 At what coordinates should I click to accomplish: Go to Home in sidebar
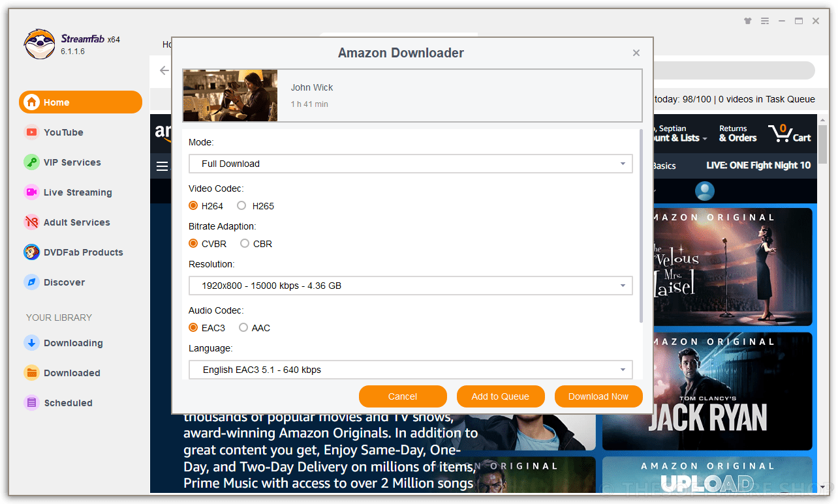click(80, 102)
